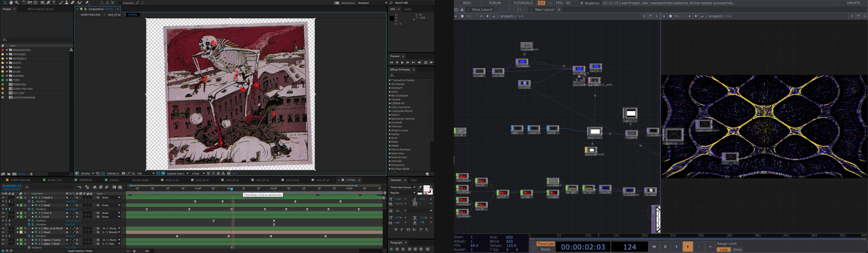868x253 pixels.
Task: Mute audio in the Preview panel
Action: [x=420, y=62]
